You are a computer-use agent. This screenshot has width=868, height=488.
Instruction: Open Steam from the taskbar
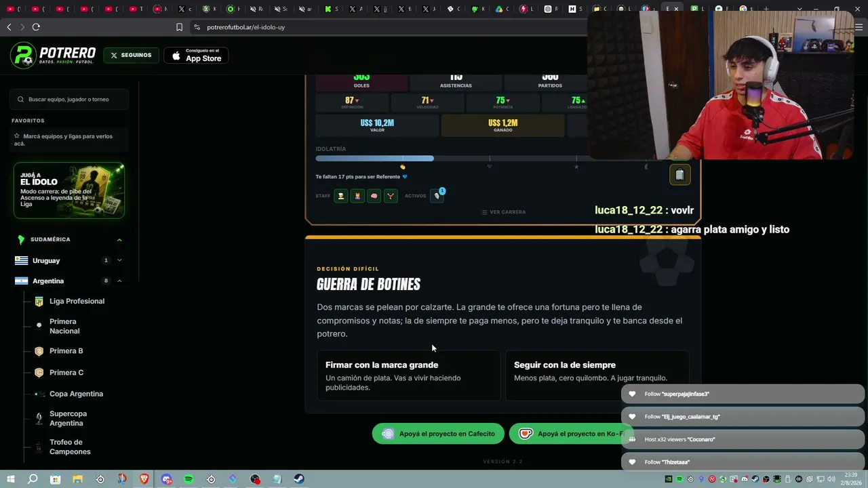pos(299,479)
